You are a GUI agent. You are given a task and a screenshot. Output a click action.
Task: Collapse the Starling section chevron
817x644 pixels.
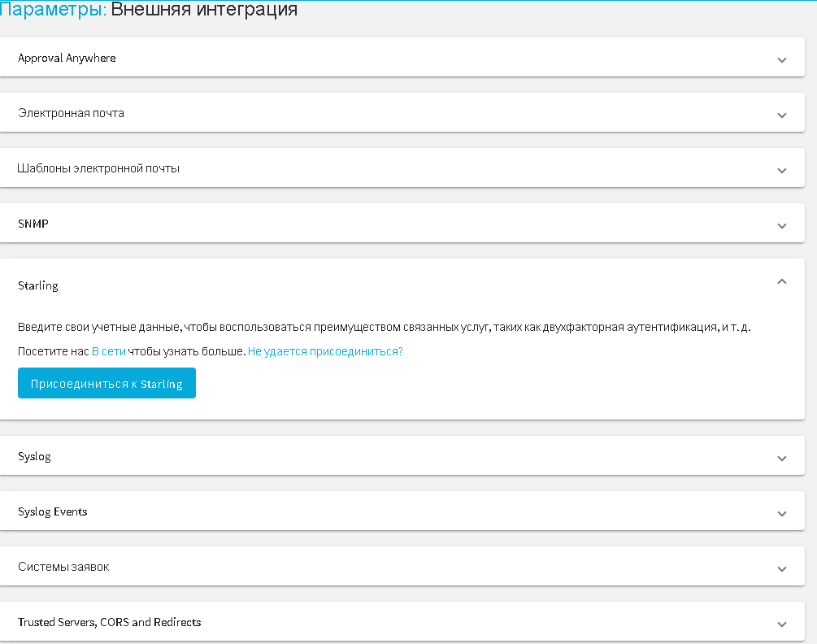pos(781,281)
